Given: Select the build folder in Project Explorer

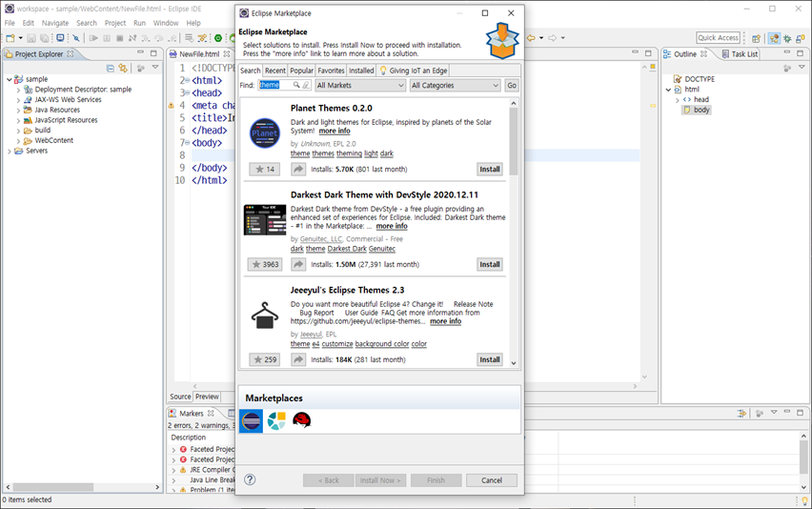Looking at the screenshot, I should [43, 130].
